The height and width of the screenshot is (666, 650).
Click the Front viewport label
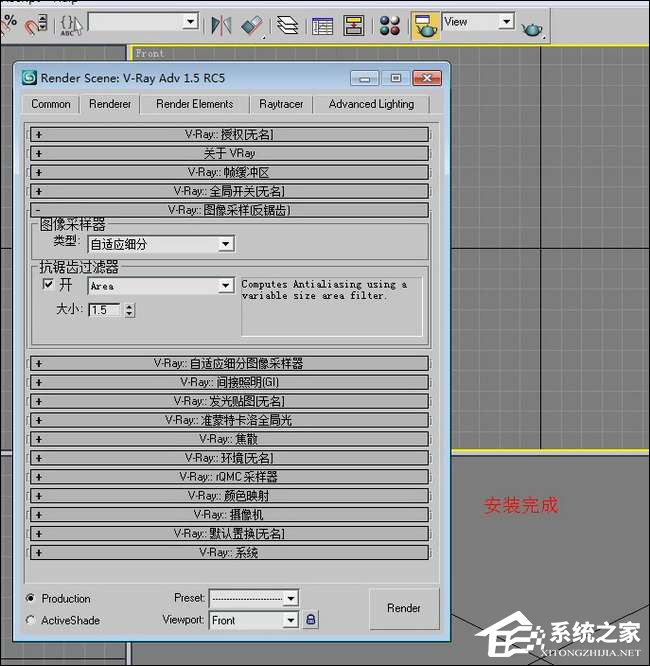click(150, 54)
